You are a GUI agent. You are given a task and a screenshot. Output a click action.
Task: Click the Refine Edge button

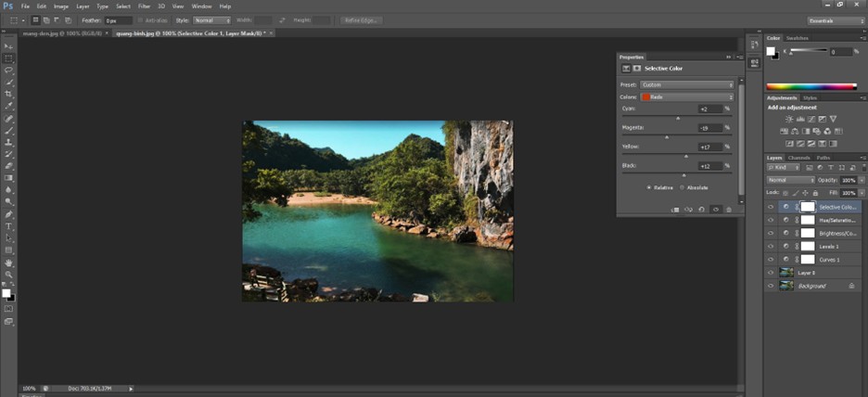click(x=361, y=20)
